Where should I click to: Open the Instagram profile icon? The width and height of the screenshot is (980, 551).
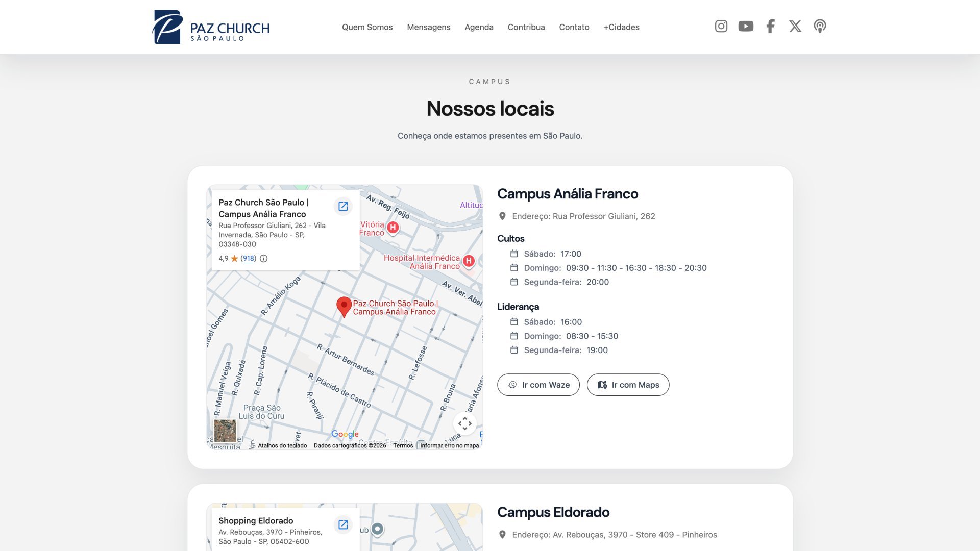click(x=721, y=26)
